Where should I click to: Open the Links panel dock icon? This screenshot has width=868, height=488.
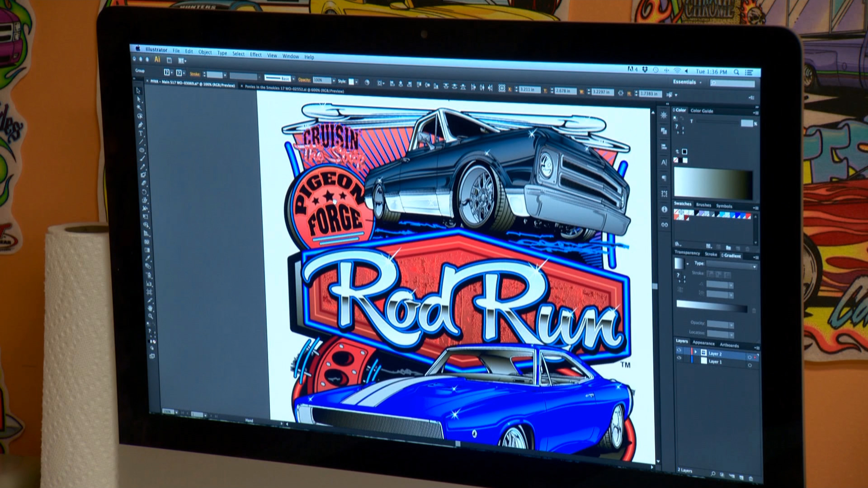664,225
